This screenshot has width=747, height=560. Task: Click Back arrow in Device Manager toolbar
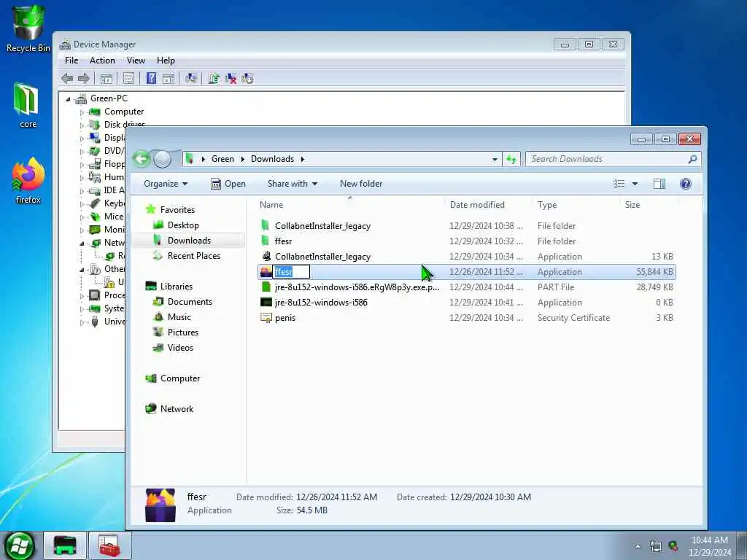click(x=68, y=79)
